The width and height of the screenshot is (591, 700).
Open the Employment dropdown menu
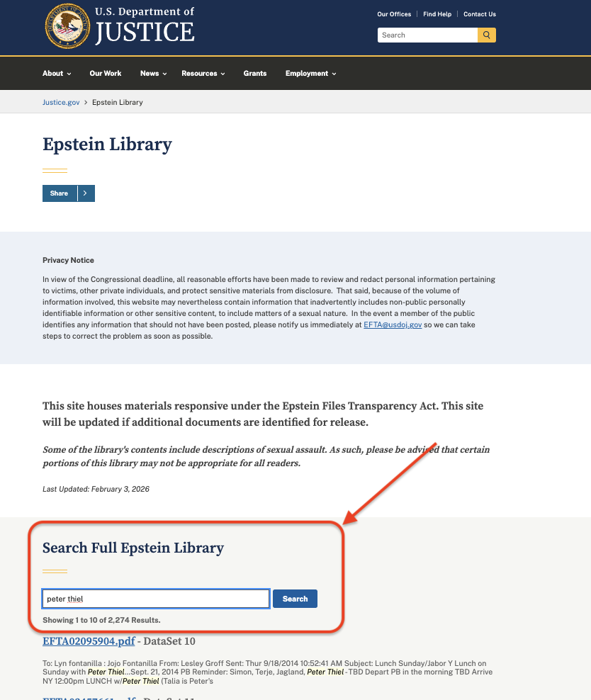coord(310,74)
